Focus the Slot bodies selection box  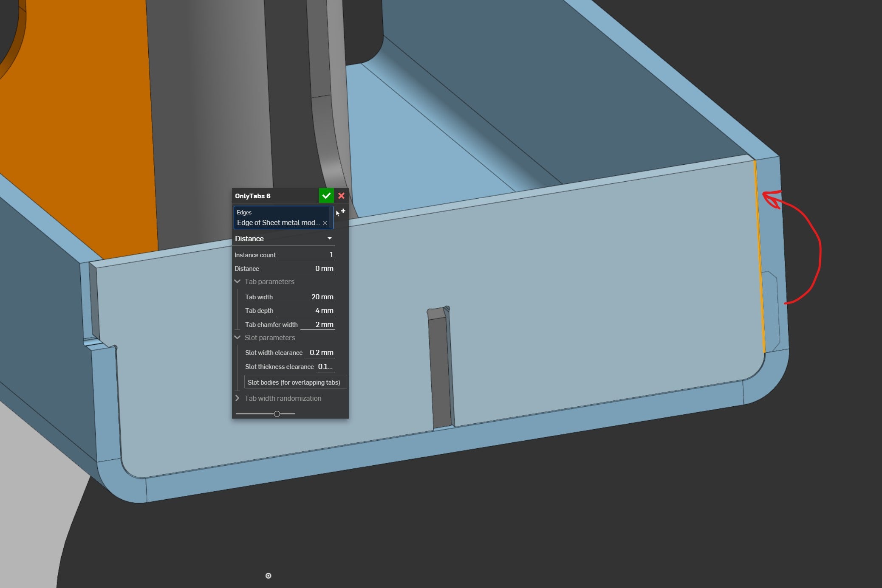click(295, 382)
